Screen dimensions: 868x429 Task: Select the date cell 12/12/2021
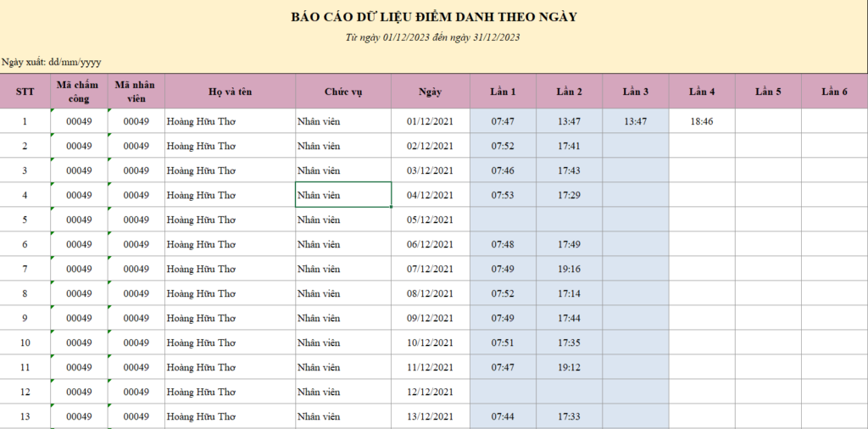click(x=430, y=392)
